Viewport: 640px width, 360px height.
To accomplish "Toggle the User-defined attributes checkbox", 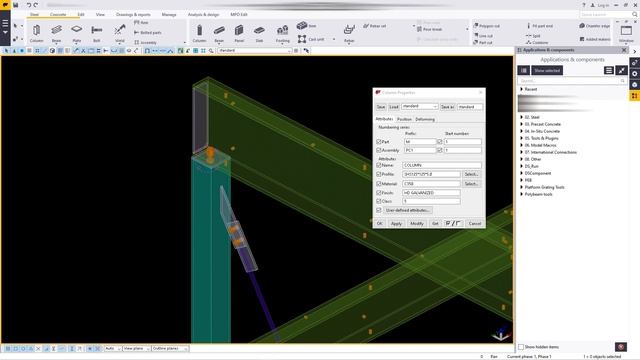I will [x=378, y=210].
